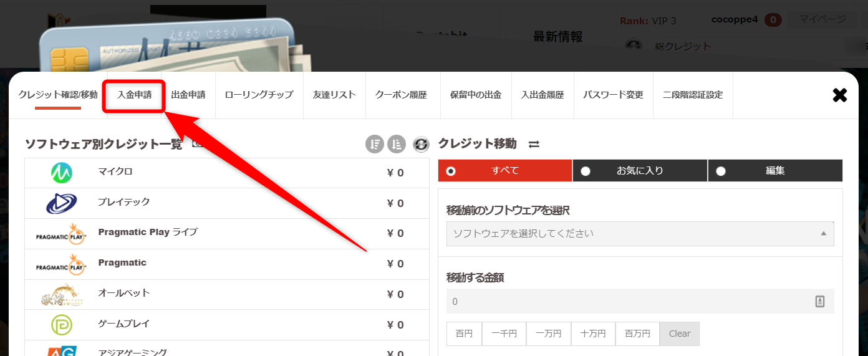Click the max amount icon in amount field
Screen dimensions: 868x356
coord(820,301)
